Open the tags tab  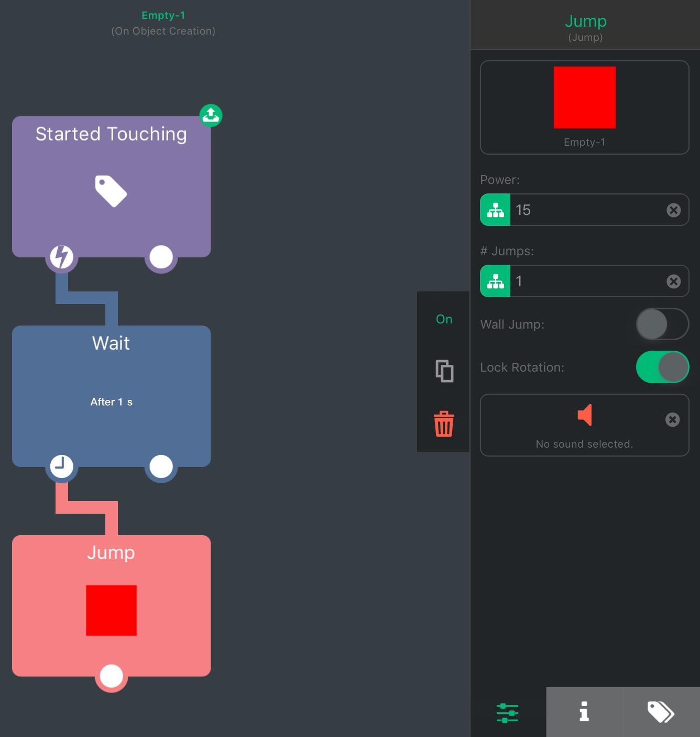661,712
